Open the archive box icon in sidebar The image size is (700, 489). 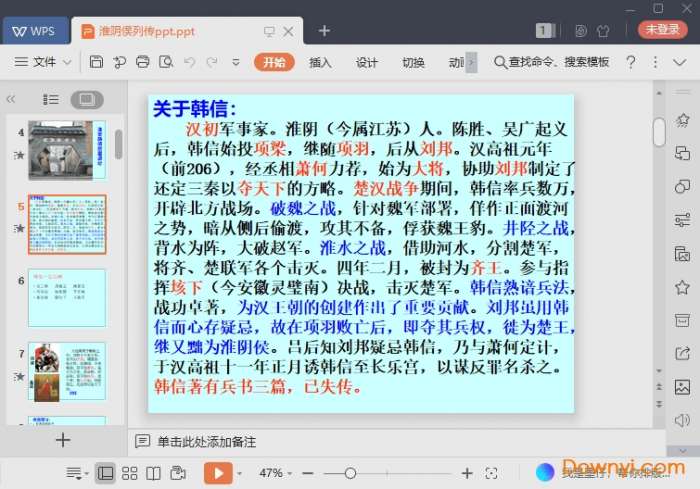[682, 320]
